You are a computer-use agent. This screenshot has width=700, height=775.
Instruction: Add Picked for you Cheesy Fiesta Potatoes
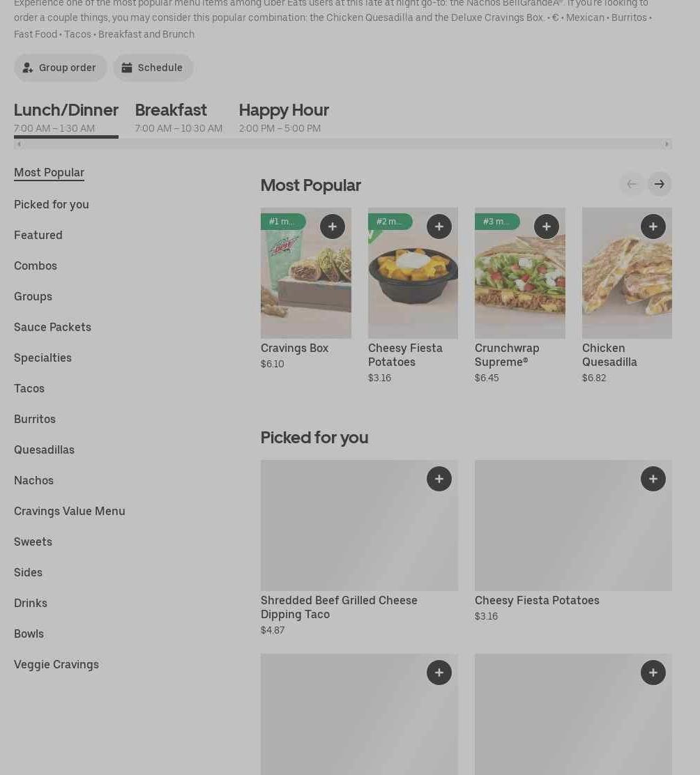point(653,479)
